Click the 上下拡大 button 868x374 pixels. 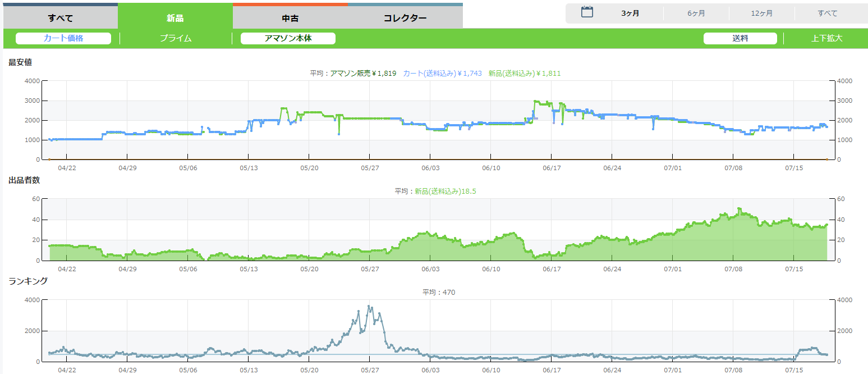(826, 39)
